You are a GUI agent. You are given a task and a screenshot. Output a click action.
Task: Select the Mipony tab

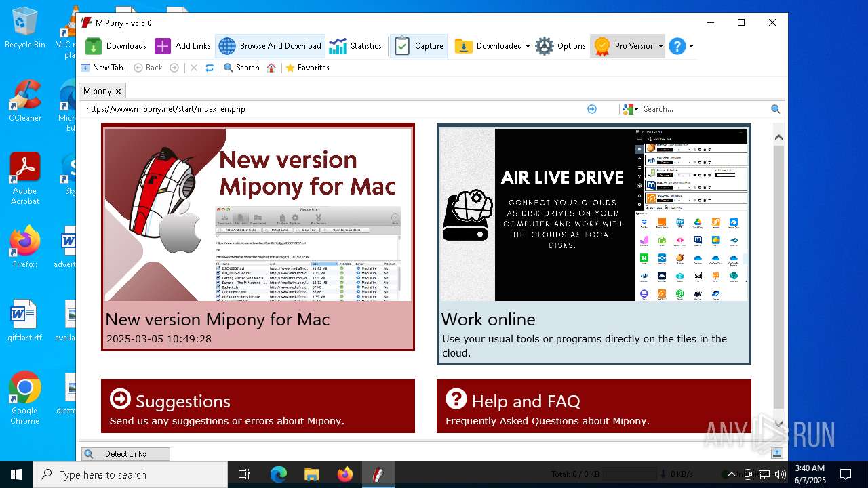(x=97, y=91)
